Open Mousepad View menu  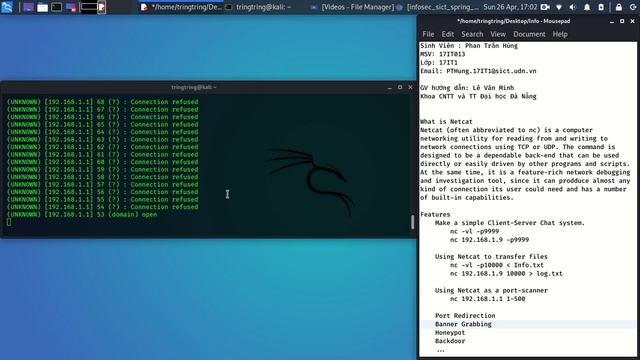[498, 34]
